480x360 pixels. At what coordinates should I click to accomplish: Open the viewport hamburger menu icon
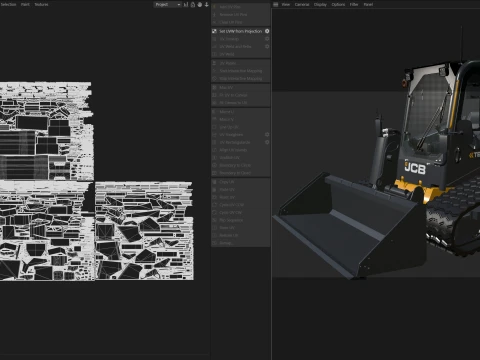point(276,5)
